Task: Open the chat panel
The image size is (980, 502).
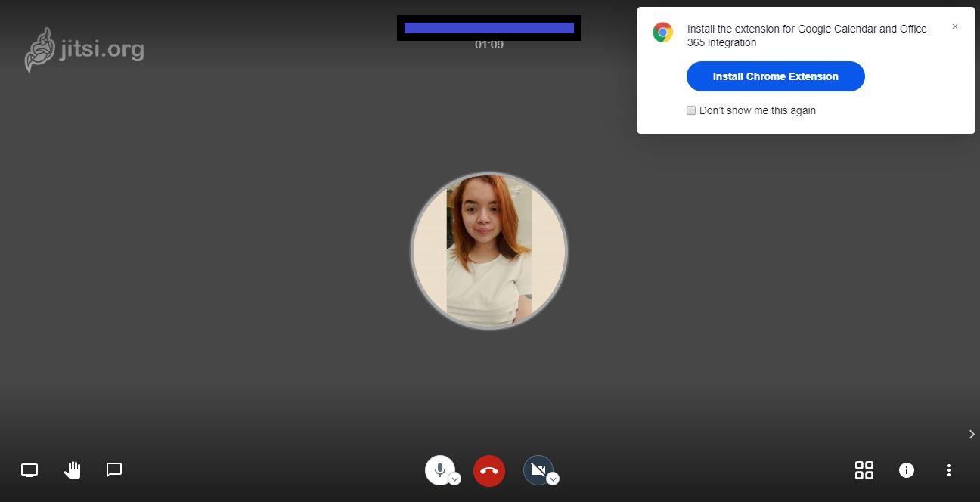Action: [x=114, y=470]
